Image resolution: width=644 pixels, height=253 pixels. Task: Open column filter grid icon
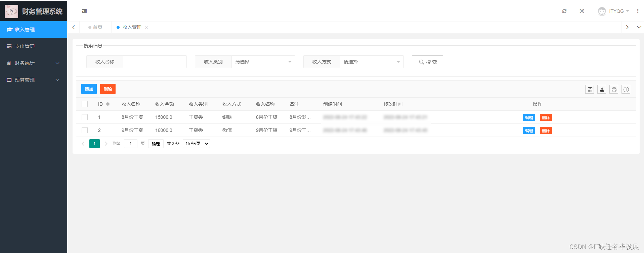[x=590, y=89]
